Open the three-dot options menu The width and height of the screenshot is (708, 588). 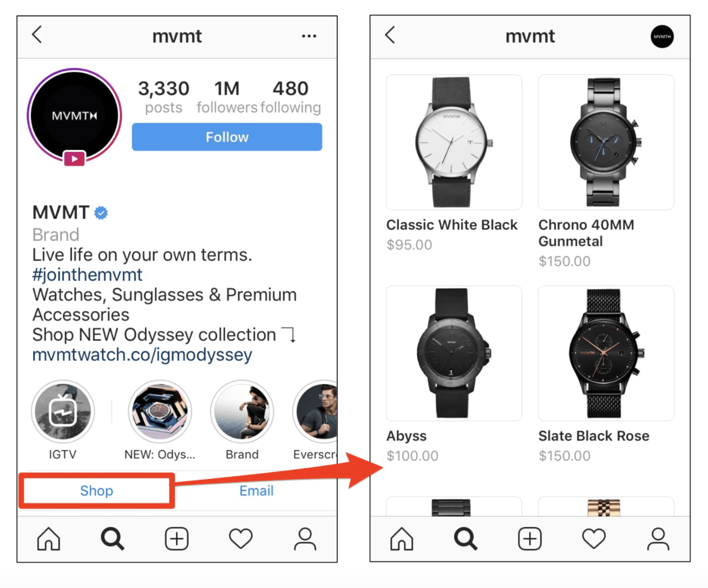309,36
